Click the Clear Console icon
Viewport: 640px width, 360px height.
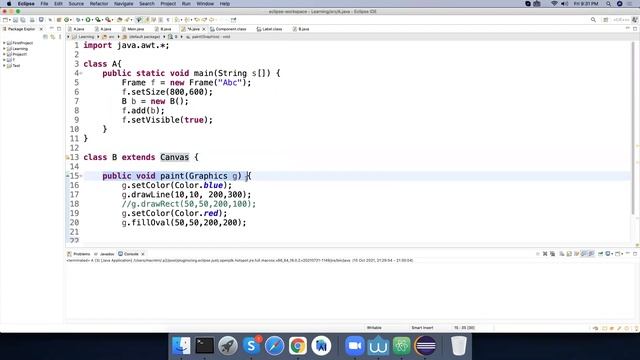point(562,253)
